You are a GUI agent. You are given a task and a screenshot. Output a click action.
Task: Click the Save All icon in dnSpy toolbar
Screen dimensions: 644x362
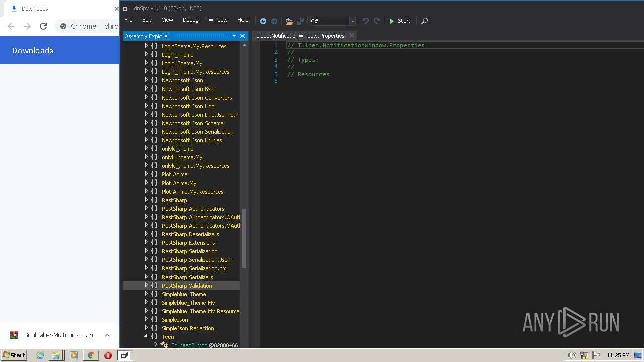point(300,21)
